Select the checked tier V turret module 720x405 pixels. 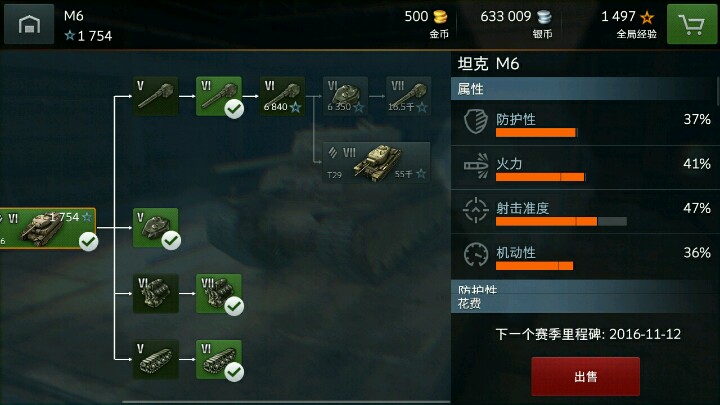156,228
